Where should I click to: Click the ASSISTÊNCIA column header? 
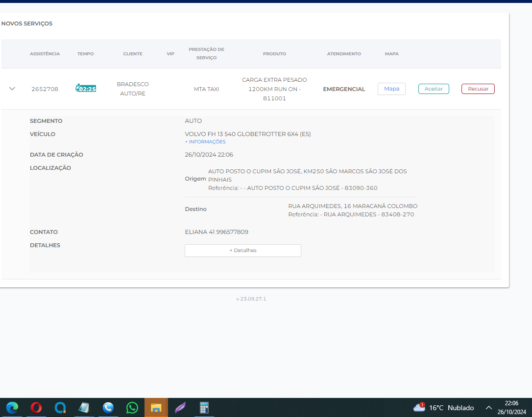click(x=45, y=54)
